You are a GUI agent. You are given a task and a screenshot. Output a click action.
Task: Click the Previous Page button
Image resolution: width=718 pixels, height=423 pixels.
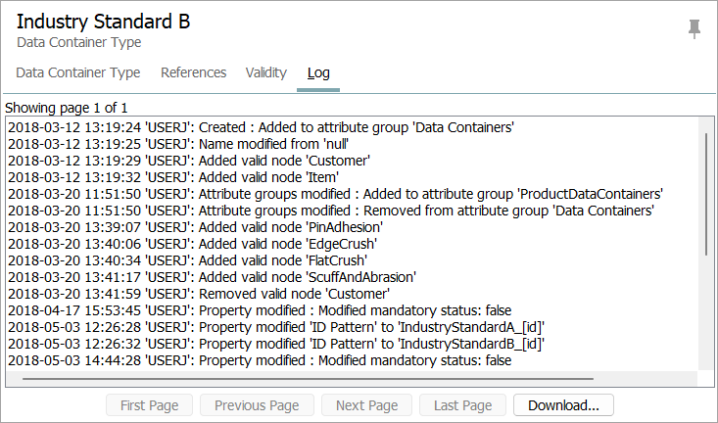[257, 405]
